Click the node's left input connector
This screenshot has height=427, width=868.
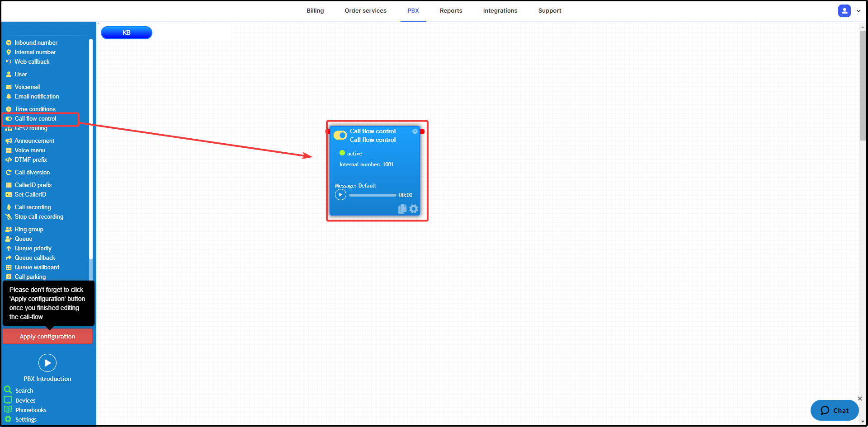pos(328,131)
